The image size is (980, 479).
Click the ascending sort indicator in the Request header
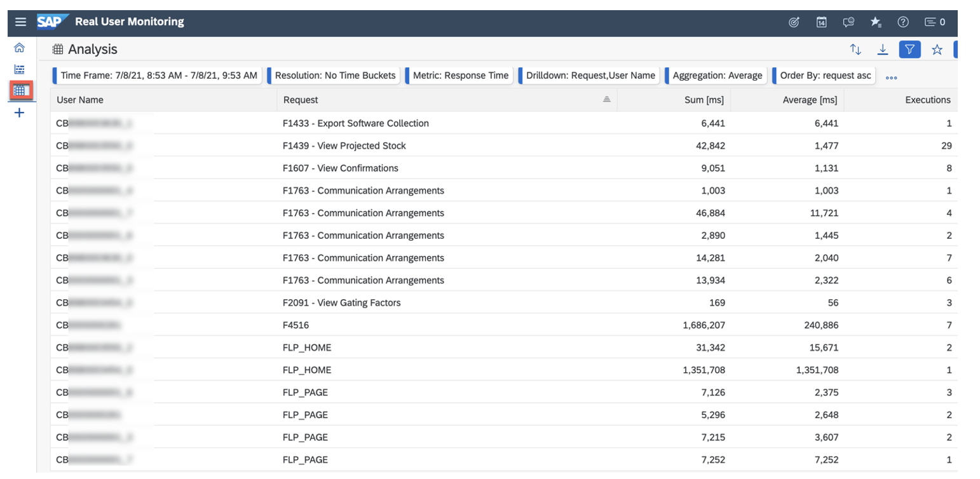[606, 100]
